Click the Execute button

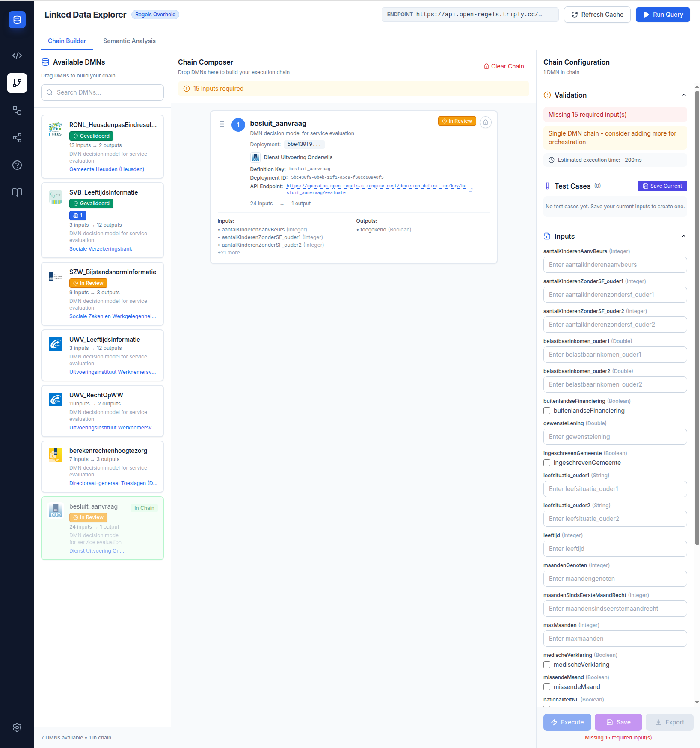tap(567, 722)
